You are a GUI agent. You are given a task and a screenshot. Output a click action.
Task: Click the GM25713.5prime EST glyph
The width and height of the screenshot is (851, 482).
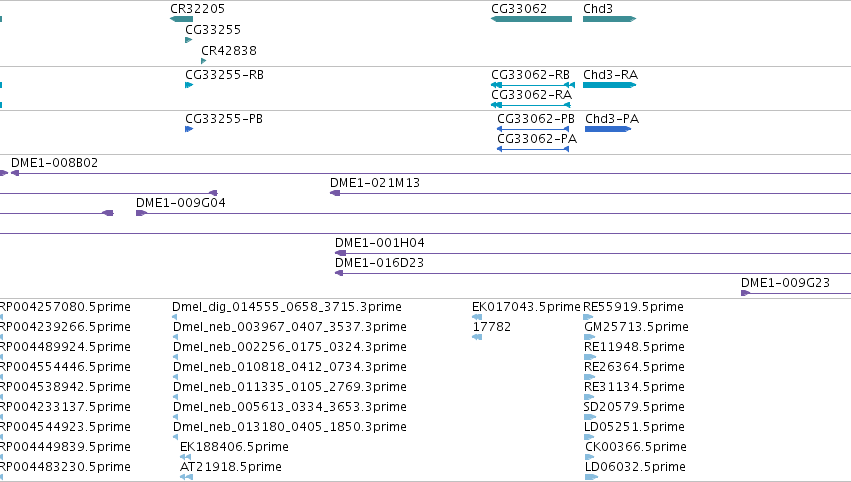(x=589, y=337)
